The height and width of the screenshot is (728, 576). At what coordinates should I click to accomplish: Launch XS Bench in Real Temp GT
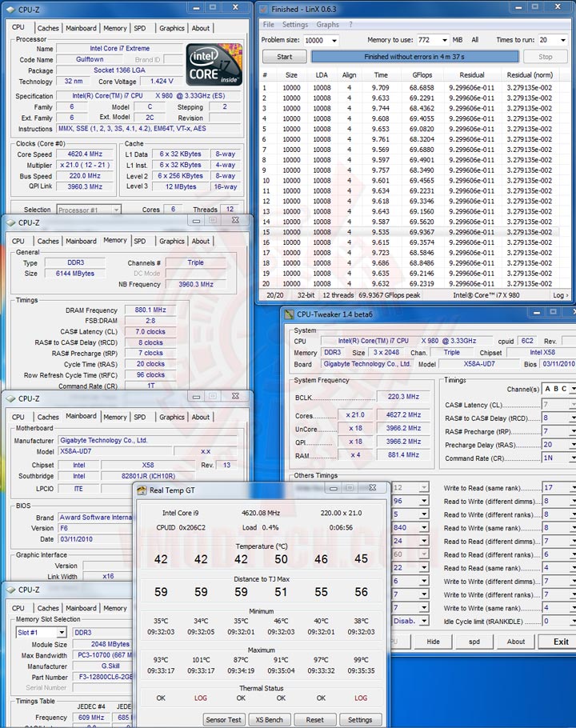point(270,720)
